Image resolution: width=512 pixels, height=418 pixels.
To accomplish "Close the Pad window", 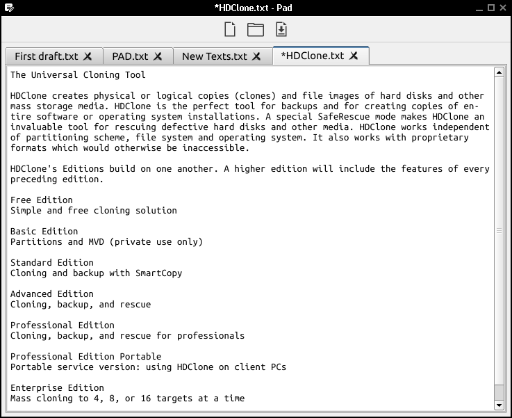I will tap(503, 7).
